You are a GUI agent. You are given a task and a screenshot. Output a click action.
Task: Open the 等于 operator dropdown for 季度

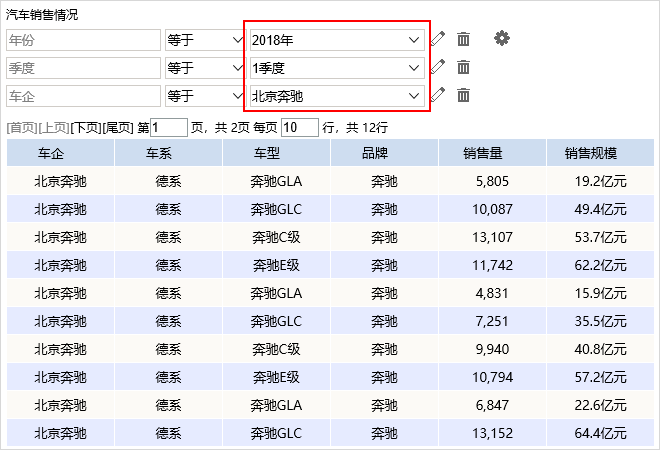(x=205, y=68)
